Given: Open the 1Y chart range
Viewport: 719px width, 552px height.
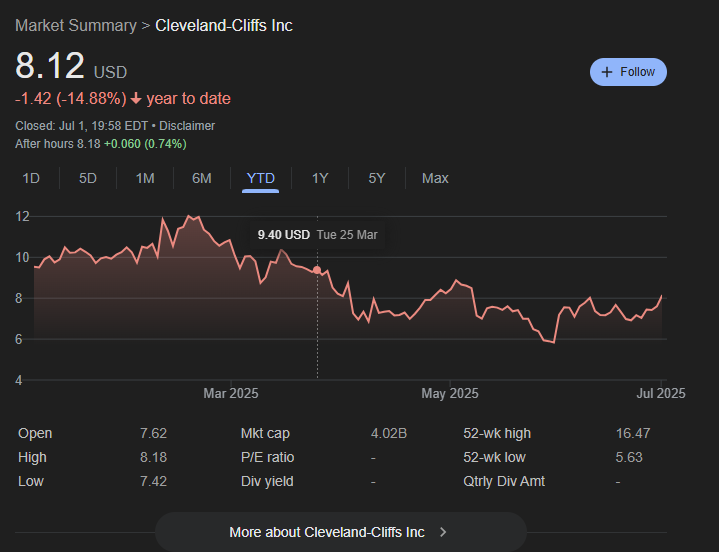Looking at the screenshot, I should [x=320, y=178].
